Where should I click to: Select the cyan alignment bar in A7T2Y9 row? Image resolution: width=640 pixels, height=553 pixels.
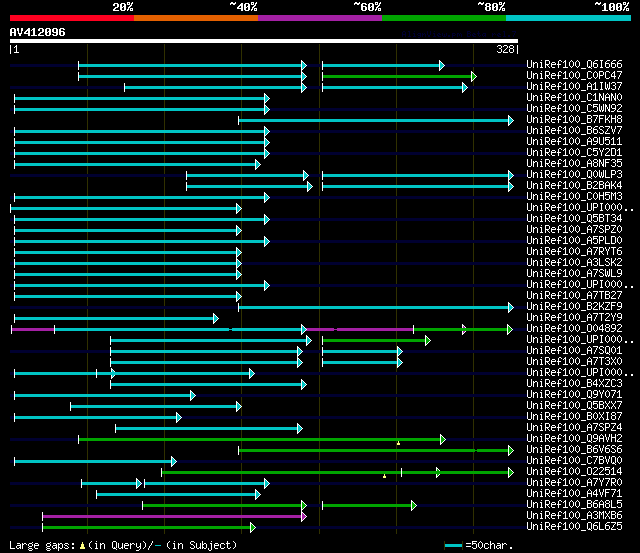coord(116,318)
